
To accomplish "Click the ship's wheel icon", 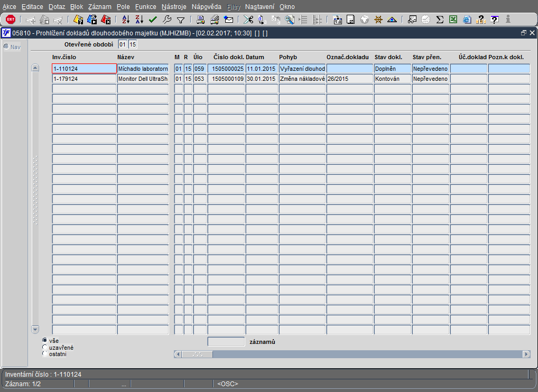I will (378, 20).
